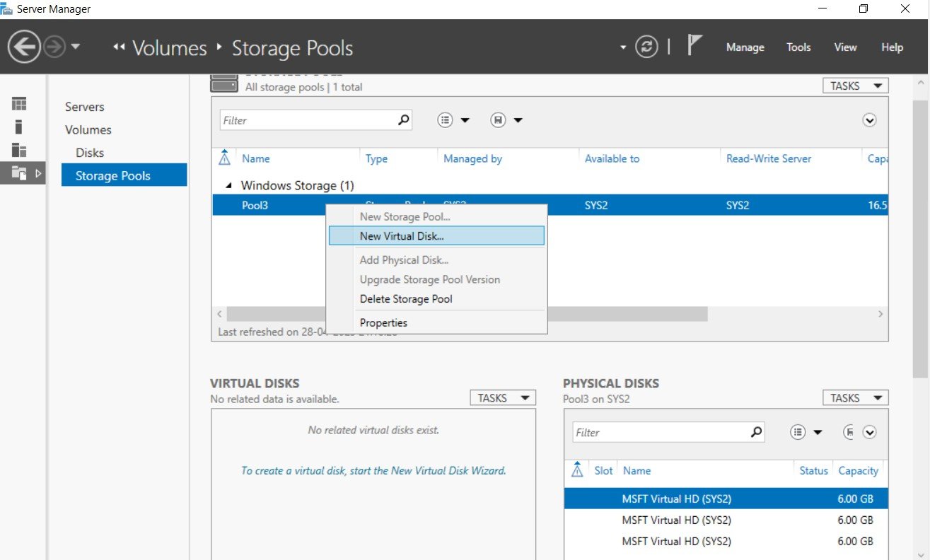This screenshot has width=930, height=560.
Task: Select Volumes in the navigation pane
Action: tap(88, 129)
